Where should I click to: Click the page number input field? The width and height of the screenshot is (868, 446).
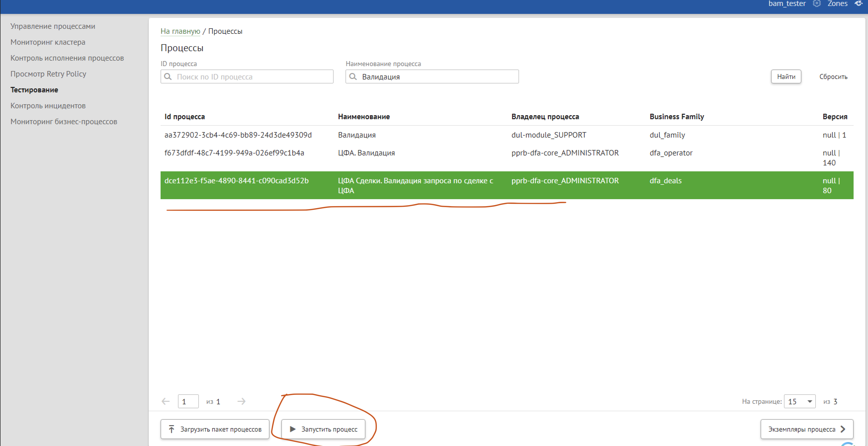point(188,401)
